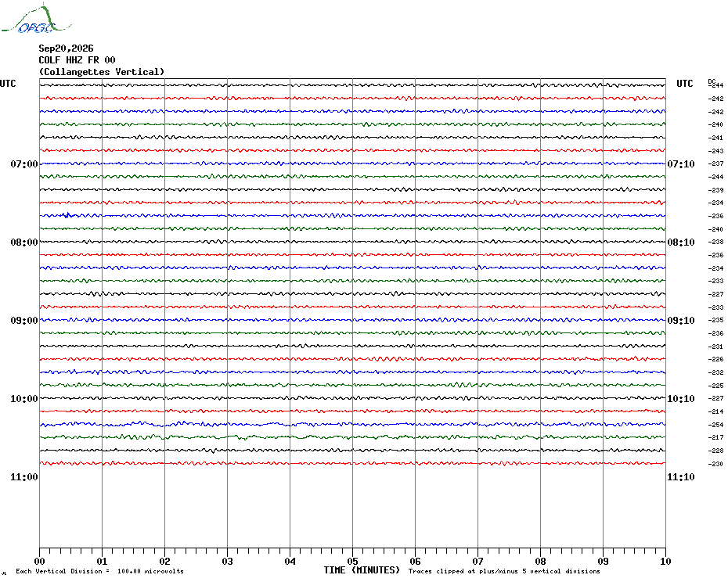Select the 07:00 time label on left axis
Viewport: 728px width, 582px height.
(24, 164)
